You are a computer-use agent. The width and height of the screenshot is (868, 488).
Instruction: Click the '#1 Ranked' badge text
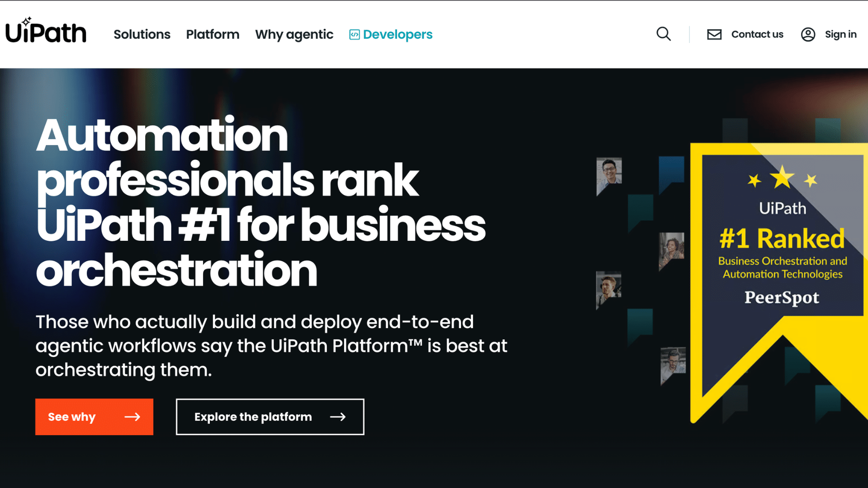pos(782,238)
